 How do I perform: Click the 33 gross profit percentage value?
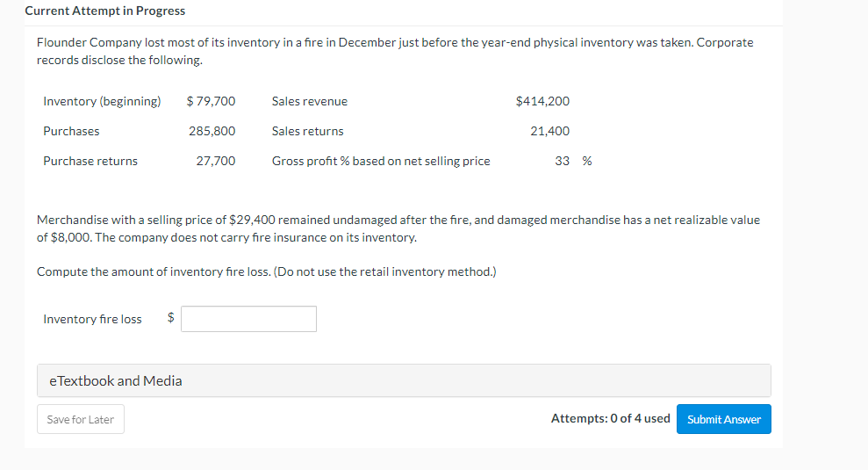tap(563, 161)
